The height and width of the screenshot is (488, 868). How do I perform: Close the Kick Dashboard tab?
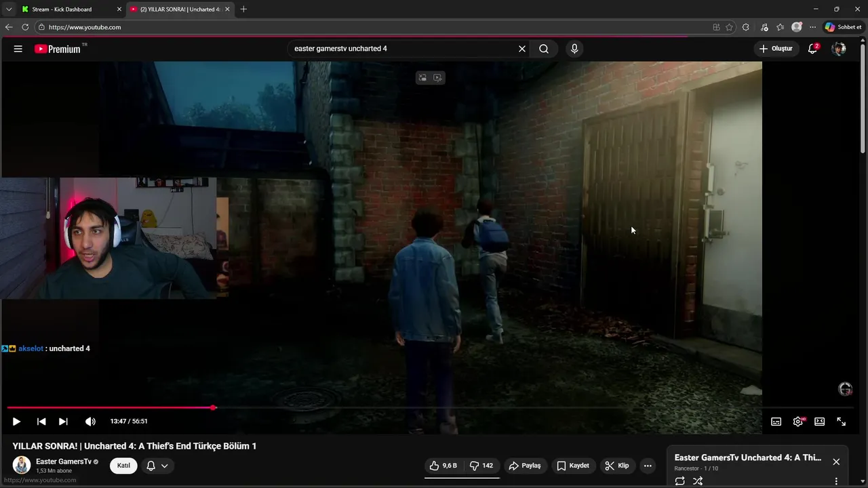(x=119, y=9)
